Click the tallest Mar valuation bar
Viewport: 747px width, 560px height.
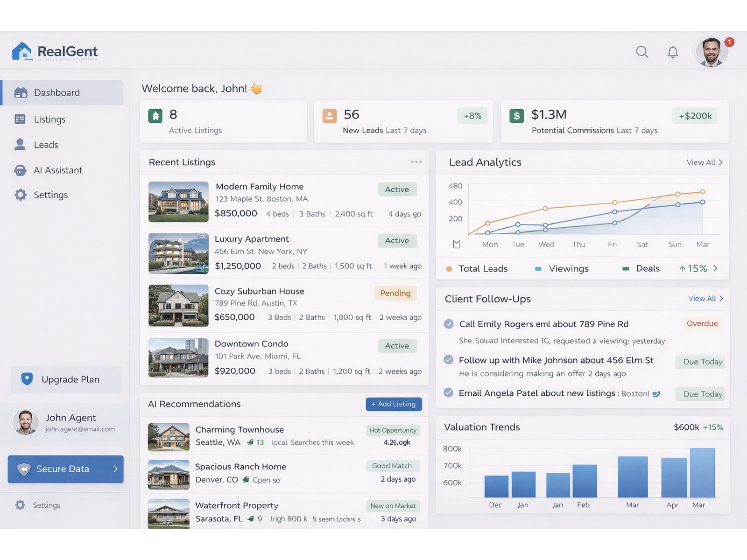pyautogui.click(x=702, y=473)
